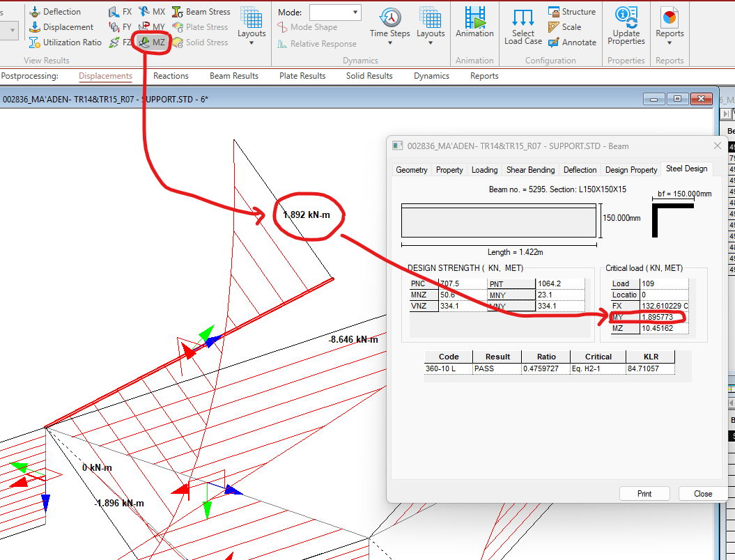Click the Annotate tool
The image size is (735, 560).
(573, 42)
